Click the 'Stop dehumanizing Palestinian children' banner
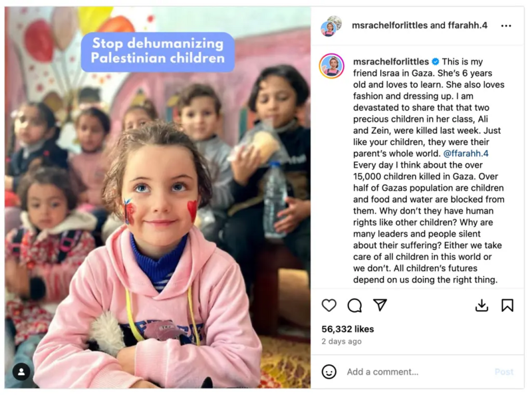Screen dimensions: 532x395 click(x=158, y=52)
